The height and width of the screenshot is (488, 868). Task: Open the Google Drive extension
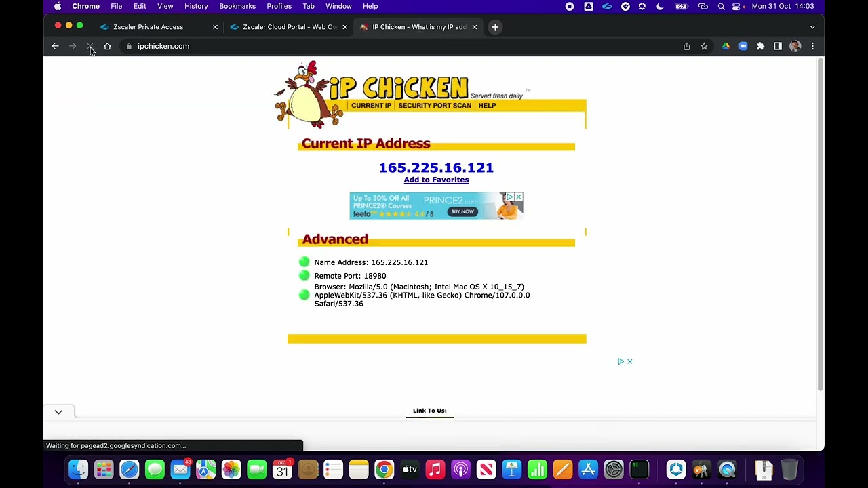pos(726,46)
